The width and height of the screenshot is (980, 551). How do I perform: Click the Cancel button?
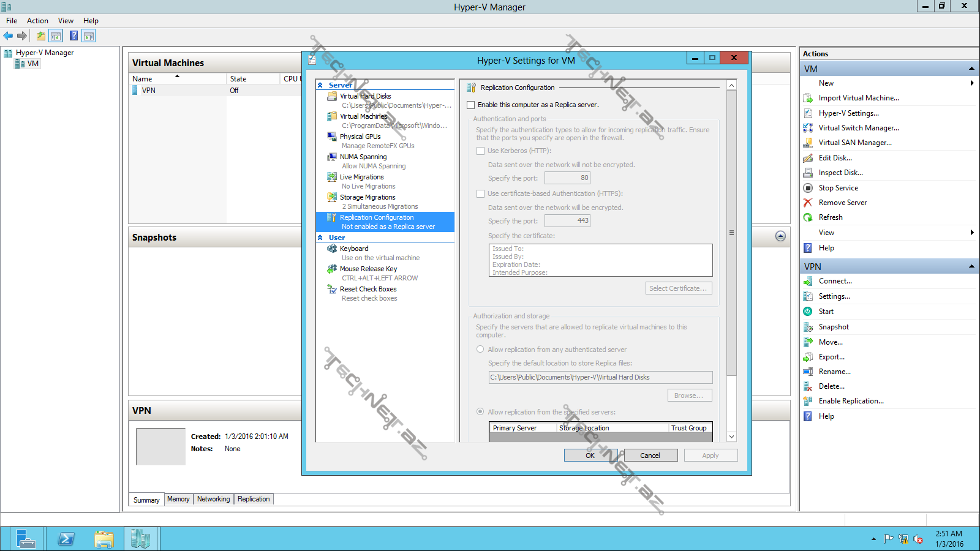(650, 455)
